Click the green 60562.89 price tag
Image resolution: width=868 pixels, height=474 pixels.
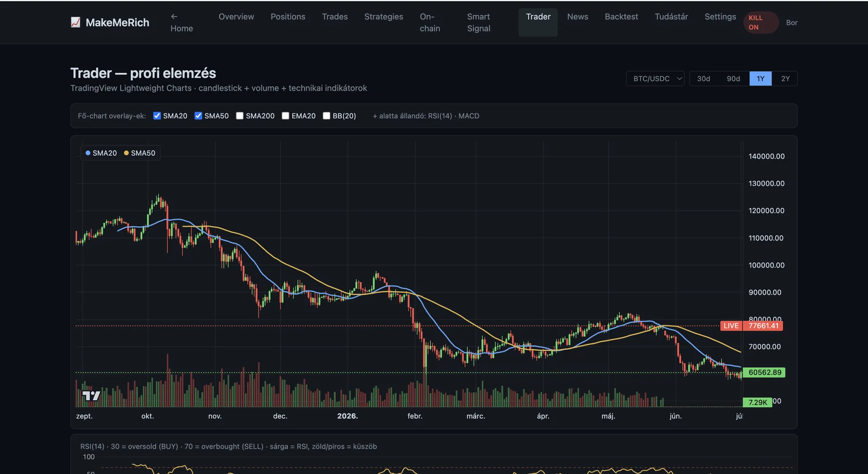pos(764,373)
